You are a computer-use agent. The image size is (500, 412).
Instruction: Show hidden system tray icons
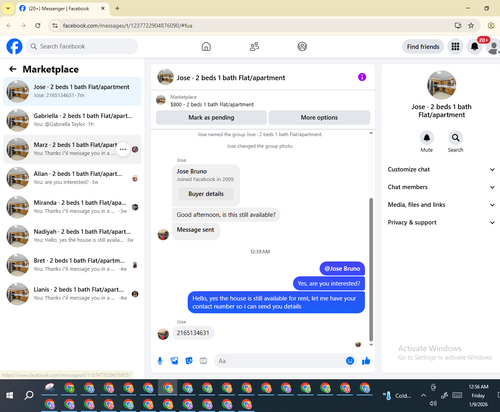[x=423, y=396]
